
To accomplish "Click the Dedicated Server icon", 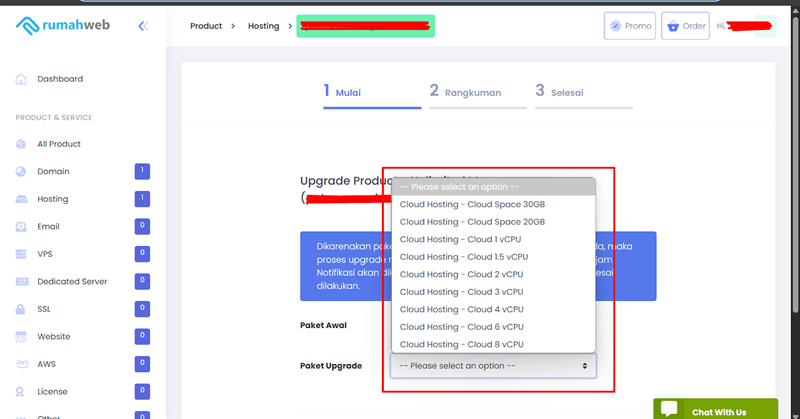I will coord(22,282).
